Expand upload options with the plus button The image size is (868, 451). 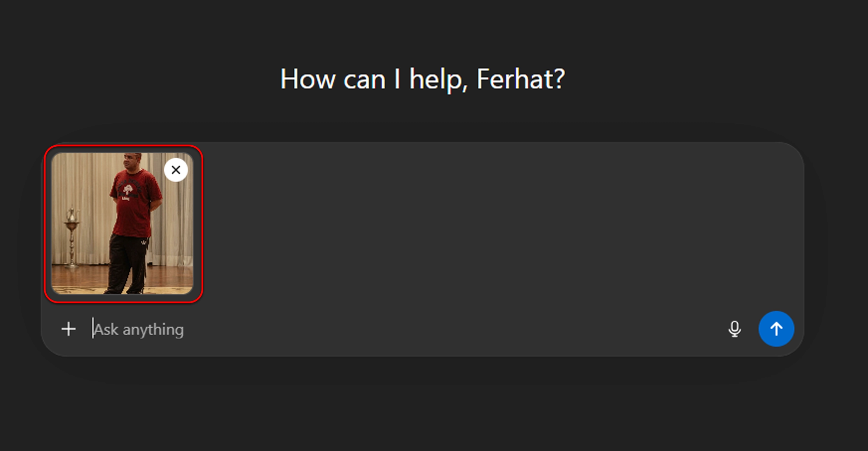pos(68,329)
